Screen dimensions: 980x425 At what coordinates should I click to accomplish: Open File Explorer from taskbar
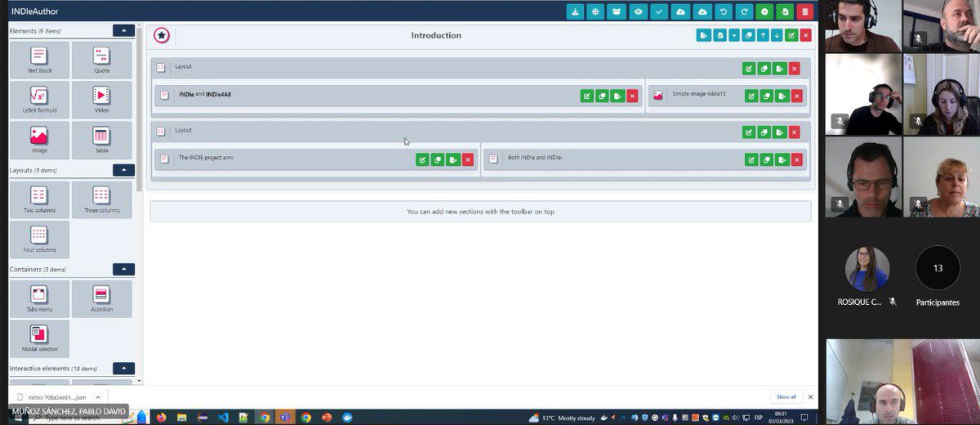tap(181, 417)
